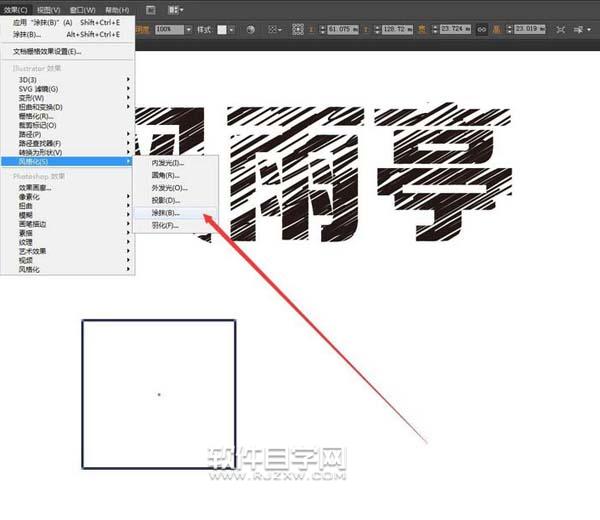Image resolution: width=600 pixels, height=520 pixels.
Task: Expand the 模糊 blur submenu
Action: pos(67,215)
